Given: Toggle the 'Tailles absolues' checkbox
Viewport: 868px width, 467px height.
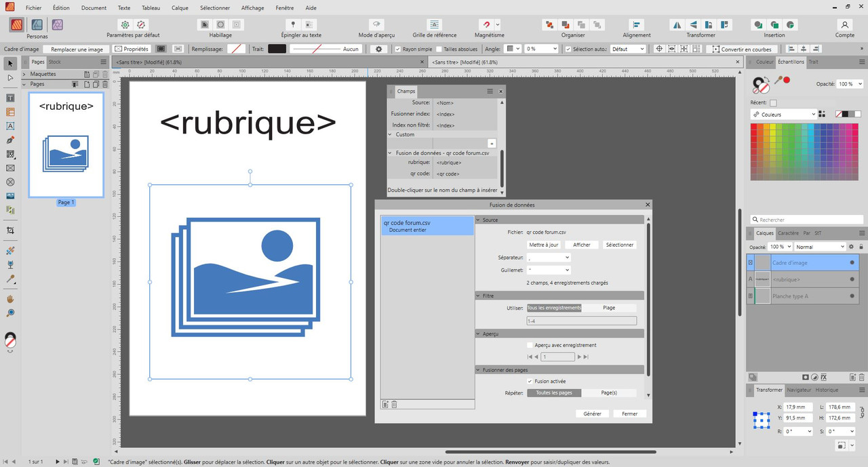Looking at the screenshot, I should click(439, 49).
